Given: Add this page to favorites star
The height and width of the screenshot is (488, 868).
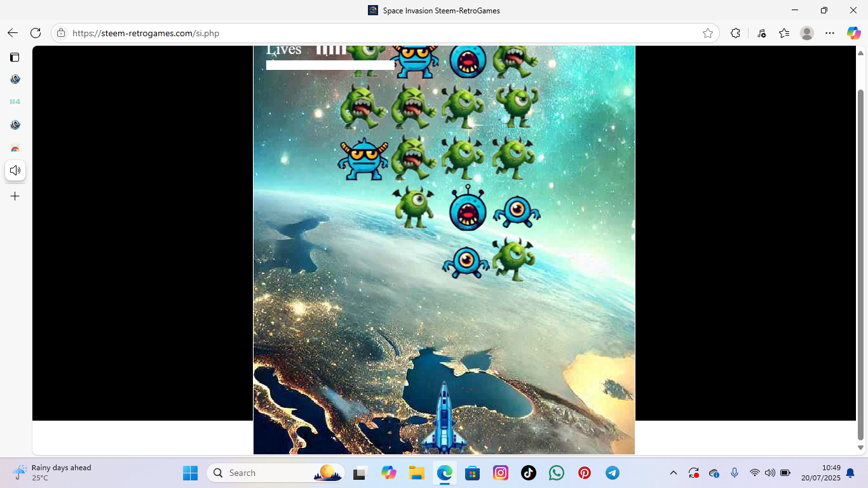Looking at the screenshot, I should [708, 33].
